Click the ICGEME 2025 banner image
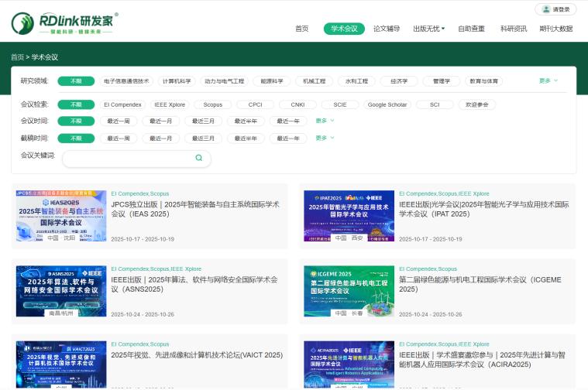588x390 pixels. click(349, 292)
